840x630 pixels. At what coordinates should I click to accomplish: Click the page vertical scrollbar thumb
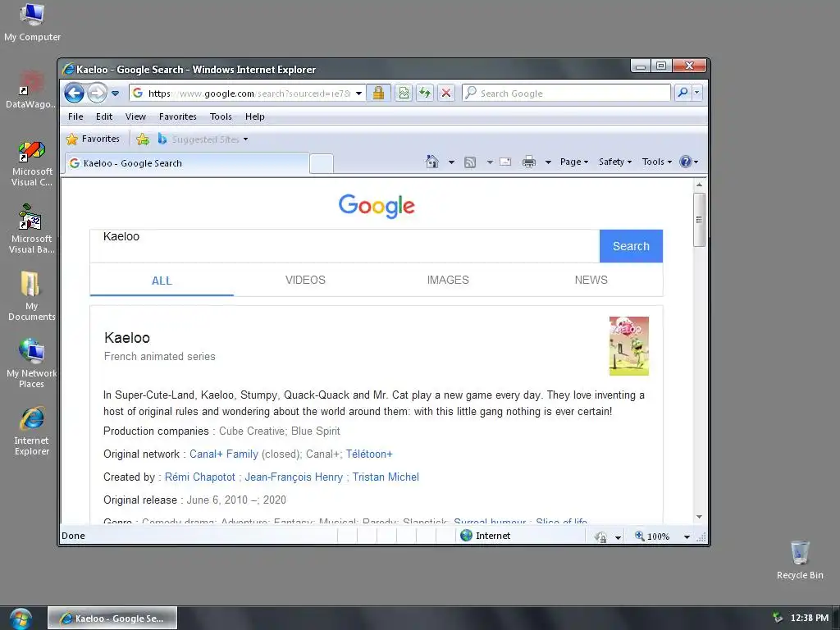pyautogui.click(x=699, y=220)
